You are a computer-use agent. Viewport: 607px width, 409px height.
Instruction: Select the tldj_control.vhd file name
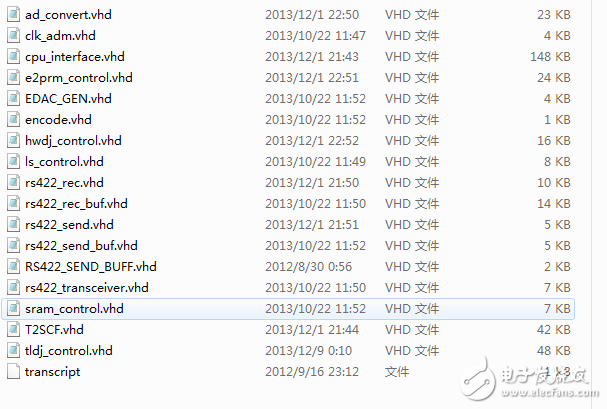69,351
